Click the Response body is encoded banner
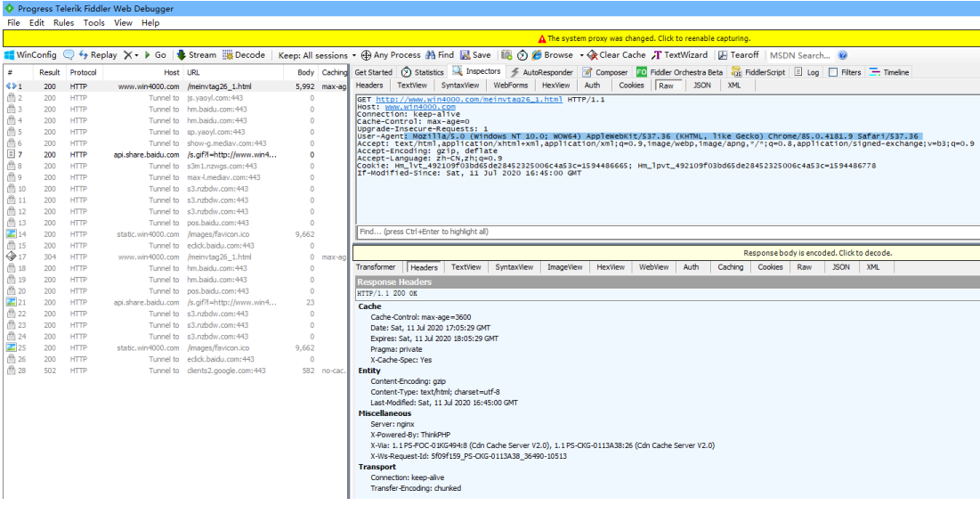 tap(667, 253)
